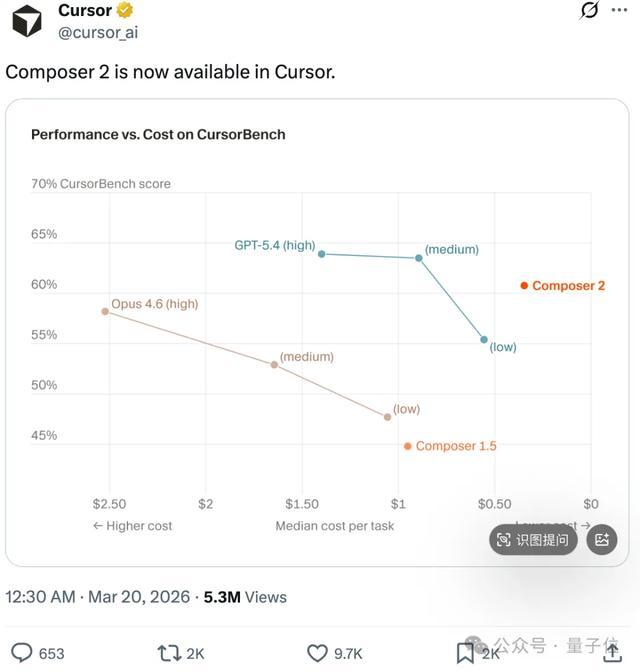Click the reply speech bubble icon
This screenshot has width=640, height=671.
tap(21, 653)
